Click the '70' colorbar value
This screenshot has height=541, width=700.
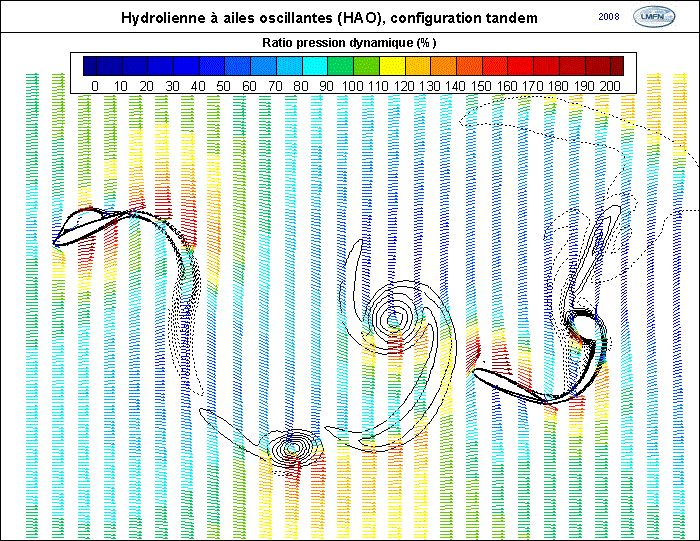pos(275,86)
